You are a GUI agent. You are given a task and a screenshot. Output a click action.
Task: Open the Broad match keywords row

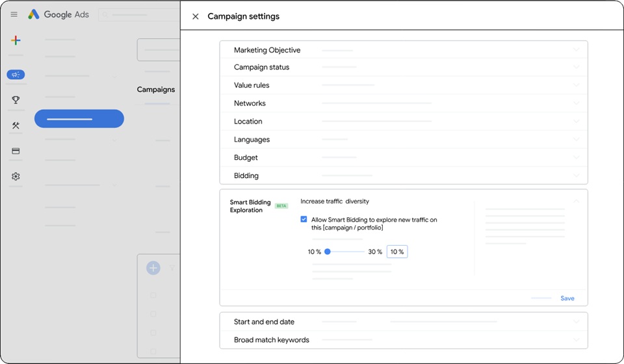coord(404,340)
